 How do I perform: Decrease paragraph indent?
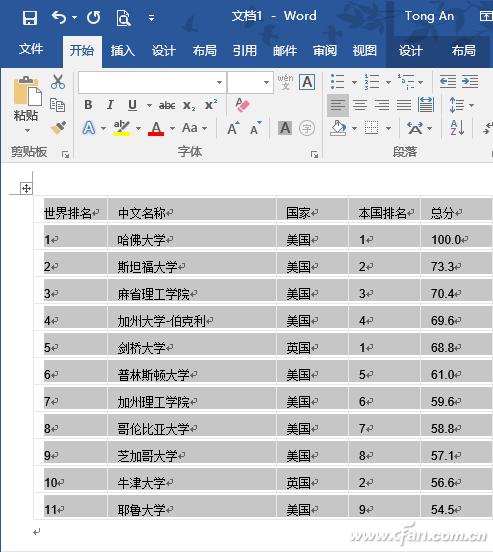coord(448,82)
